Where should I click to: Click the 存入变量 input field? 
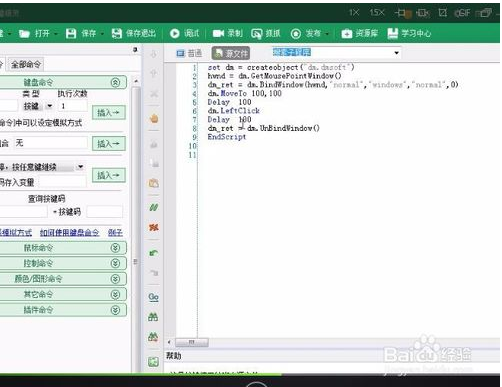pos(62,182)
